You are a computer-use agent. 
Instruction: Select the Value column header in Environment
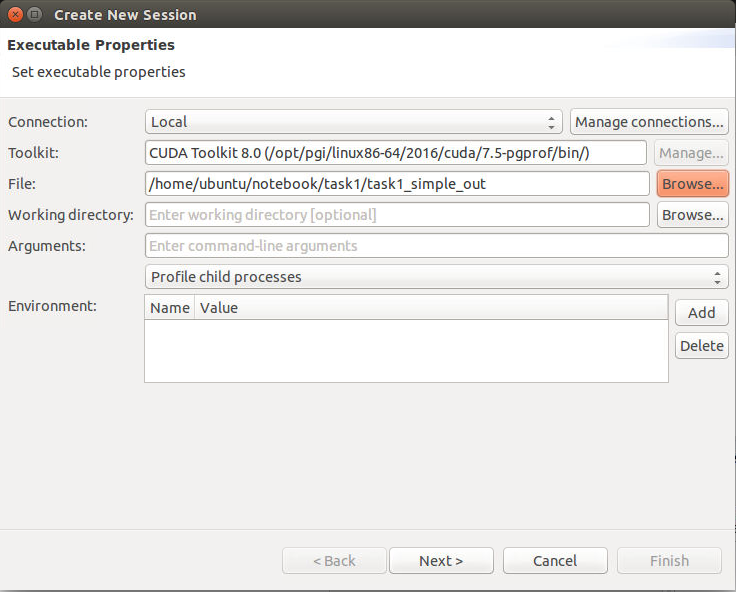tap(431, 308)
